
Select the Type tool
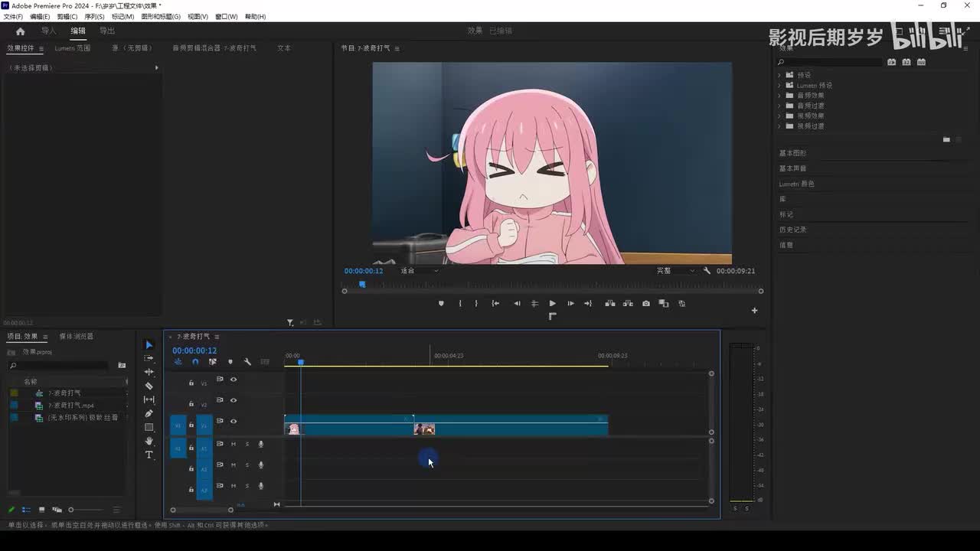point(149,455)
